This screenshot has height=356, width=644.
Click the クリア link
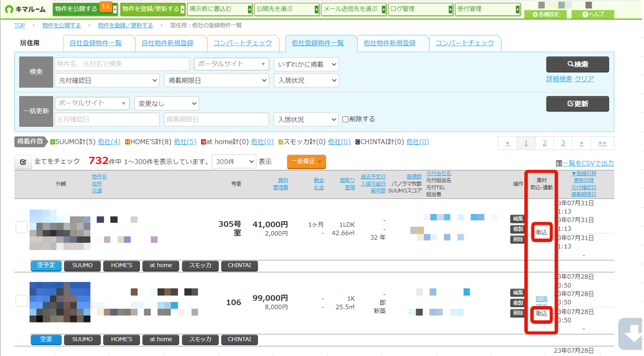tap(584, 79)
